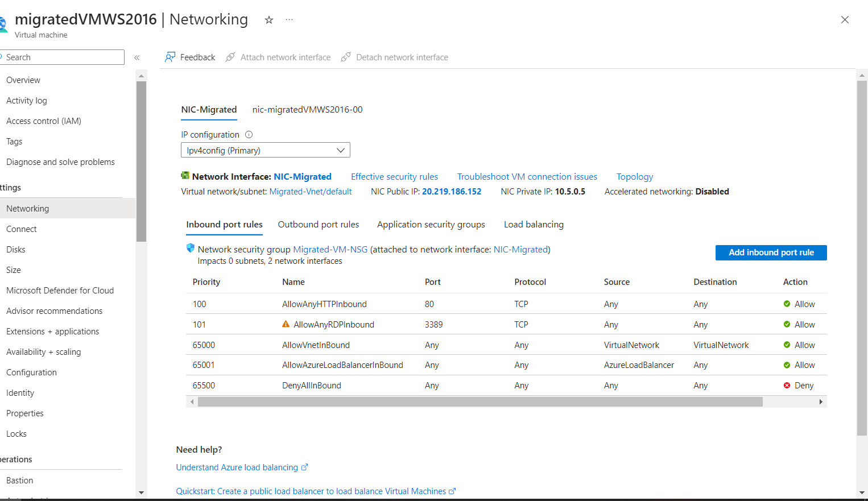The width and height of the screenshot is (868, 501).
Task: Click the green Allow icon for AllowAnyHTTPInbound
Action: click(787, 304)
